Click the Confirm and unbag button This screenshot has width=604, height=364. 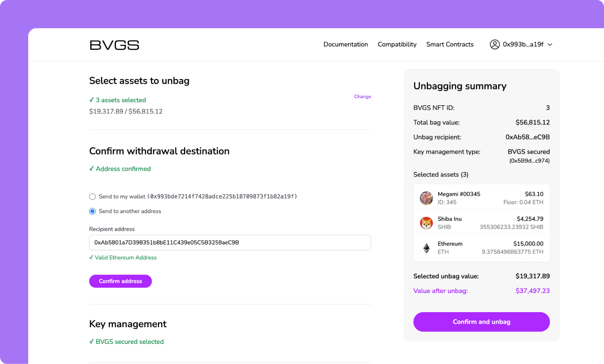pyautogui.click(x=482, y=322)
